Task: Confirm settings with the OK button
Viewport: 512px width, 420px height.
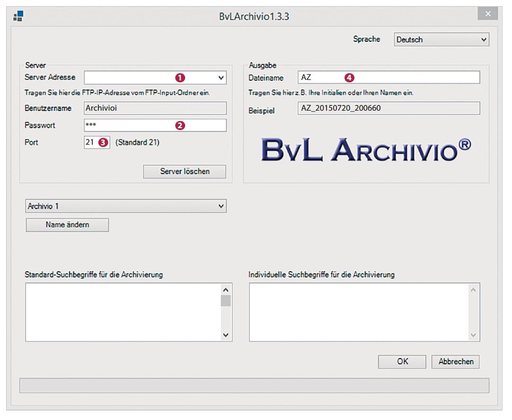Action: click(402, 362)
